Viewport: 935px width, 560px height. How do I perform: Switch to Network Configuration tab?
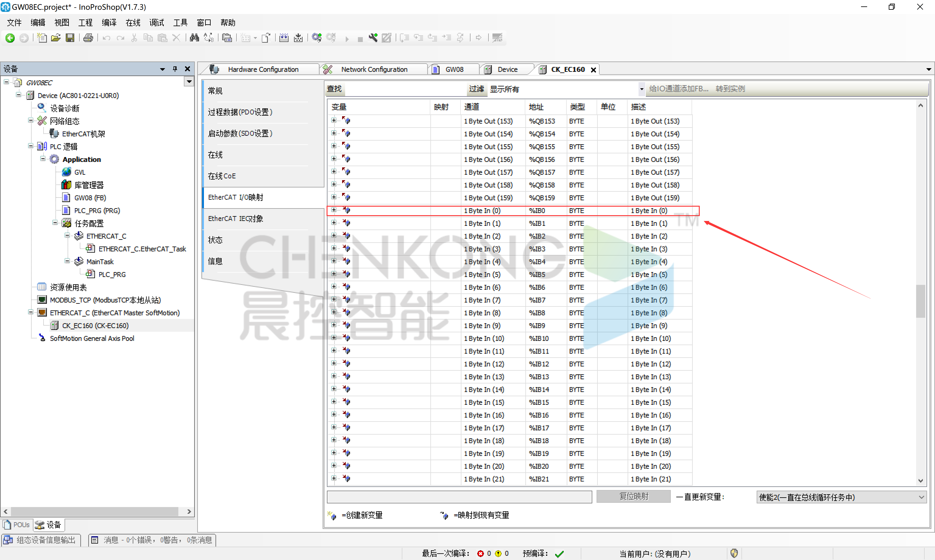(373, 69)
